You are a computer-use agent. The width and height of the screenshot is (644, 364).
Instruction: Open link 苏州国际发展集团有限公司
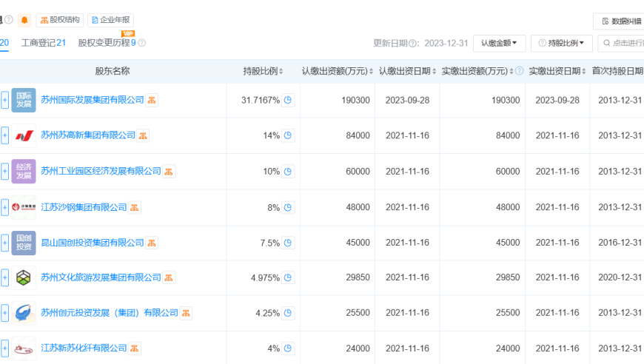93,100
